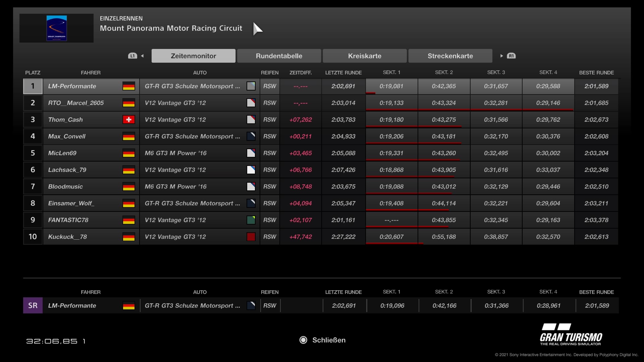Select the position 1 box for LM-Performante
This screenshot has height=362, width=644.
tap(33, 86)
